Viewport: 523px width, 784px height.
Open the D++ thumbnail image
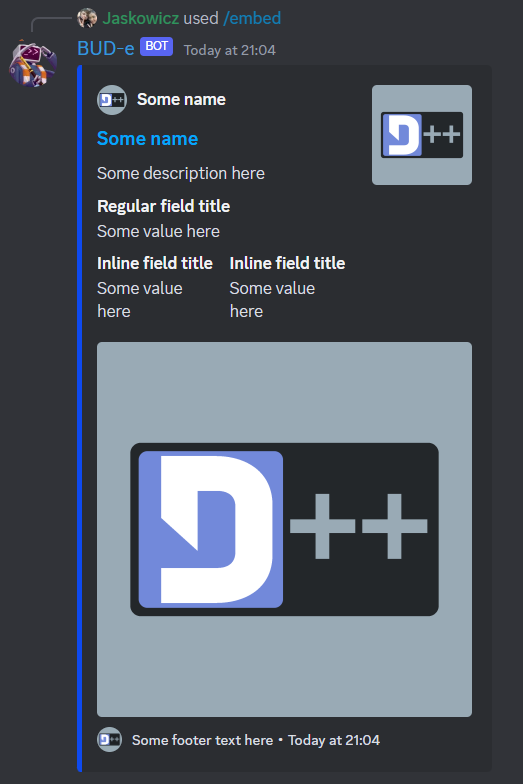(x=422, y=135)
